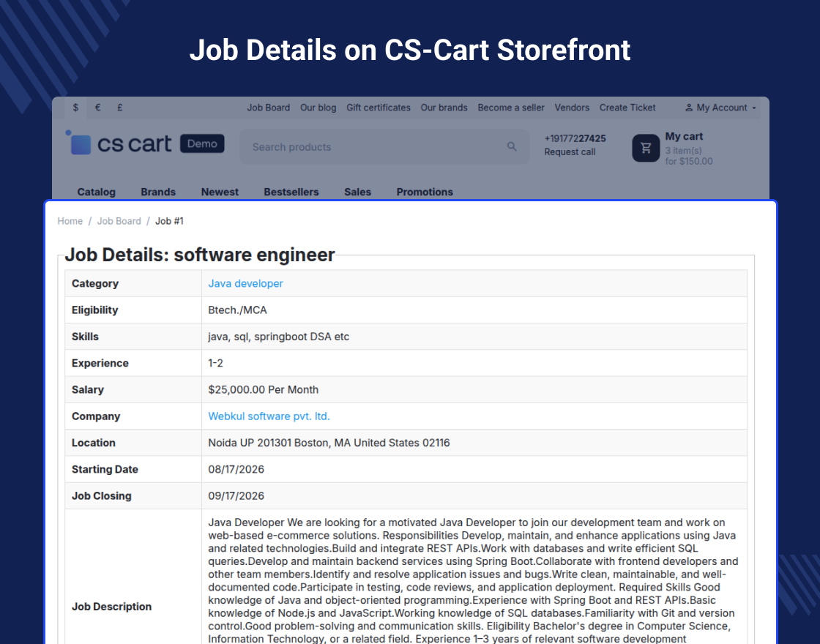Select the pound currency symbol

(x=120, y=108)
